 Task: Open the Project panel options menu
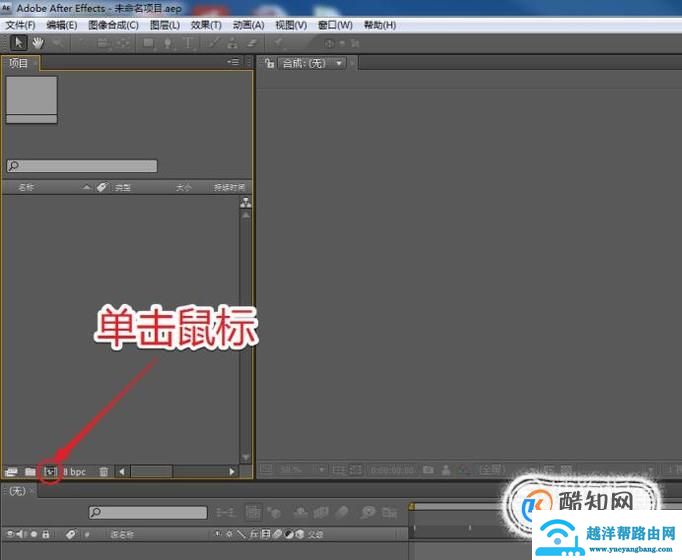pos(234,62)
